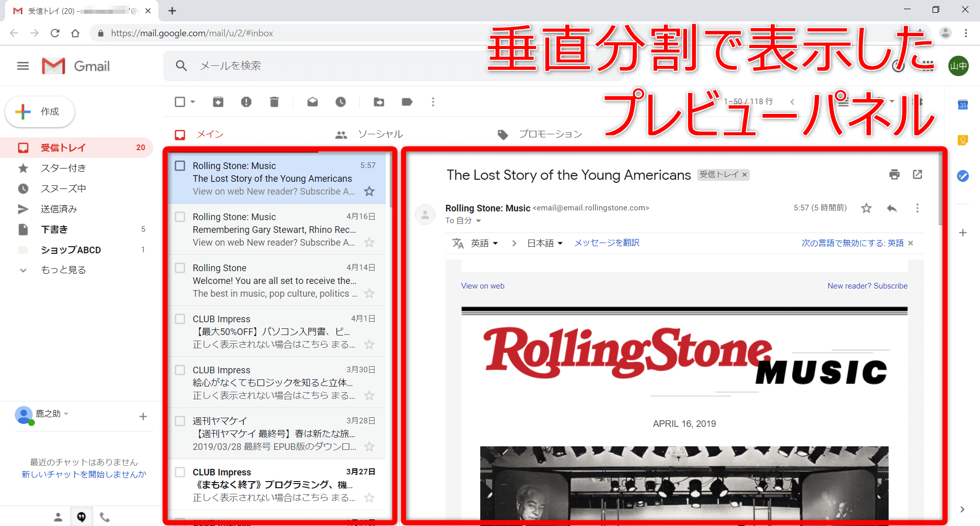Screen dimensions: 980x526
Task: Click New reader? Subscribe link
Action: coord(867,286)
